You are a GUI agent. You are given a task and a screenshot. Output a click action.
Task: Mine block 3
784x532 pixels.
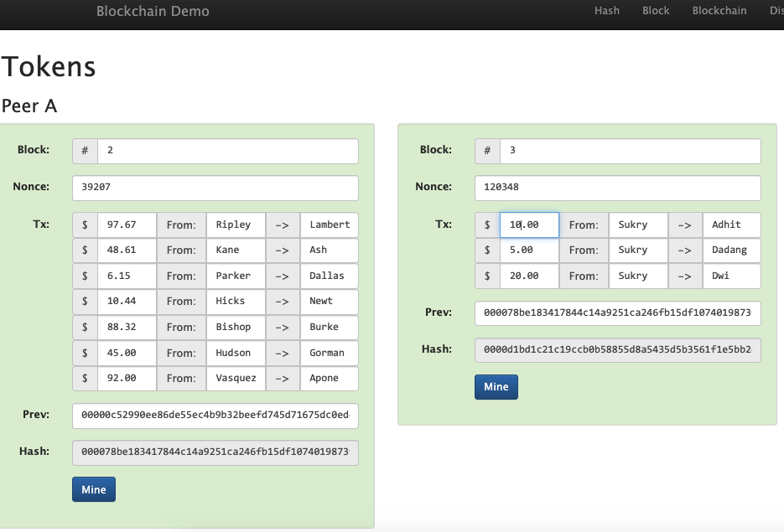(496, 386)
